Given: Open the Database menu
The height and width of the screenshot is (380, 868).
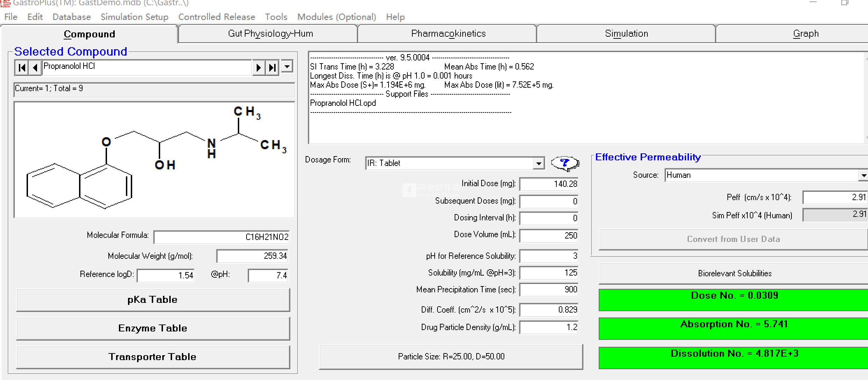Looking at the screenshot, I should point(72,17).
